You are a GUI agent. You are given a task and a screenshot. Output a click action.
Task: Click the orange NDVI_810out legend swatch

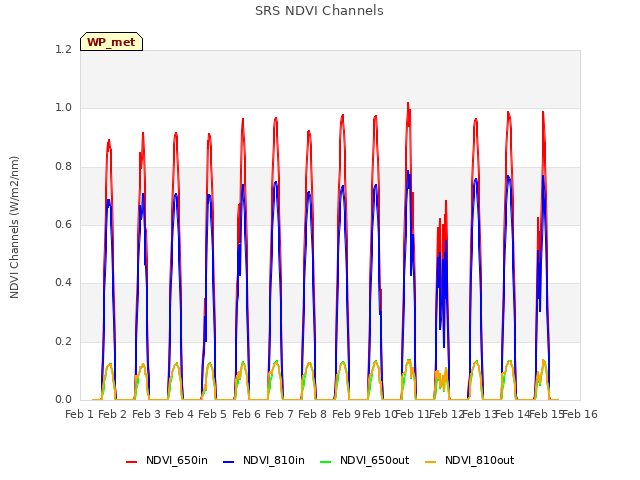click(431, 462)
